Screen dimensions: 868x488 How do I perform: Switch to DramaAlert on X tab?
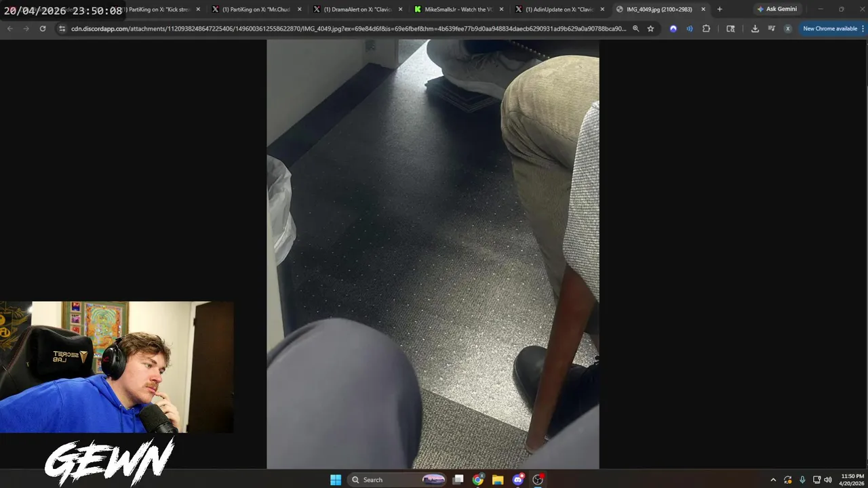tap(357, 9)
